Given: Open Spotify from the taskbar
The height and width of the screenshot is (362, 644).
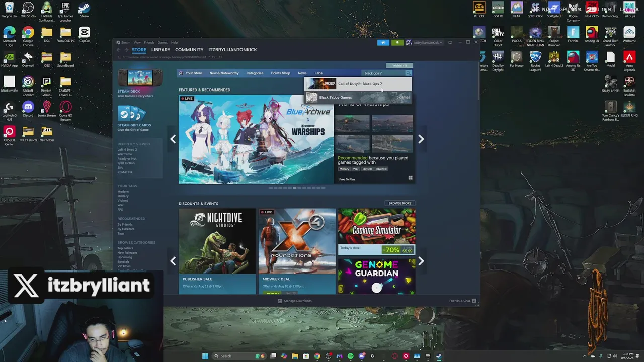Looking at the screenshot, I should tap(350, 356).
